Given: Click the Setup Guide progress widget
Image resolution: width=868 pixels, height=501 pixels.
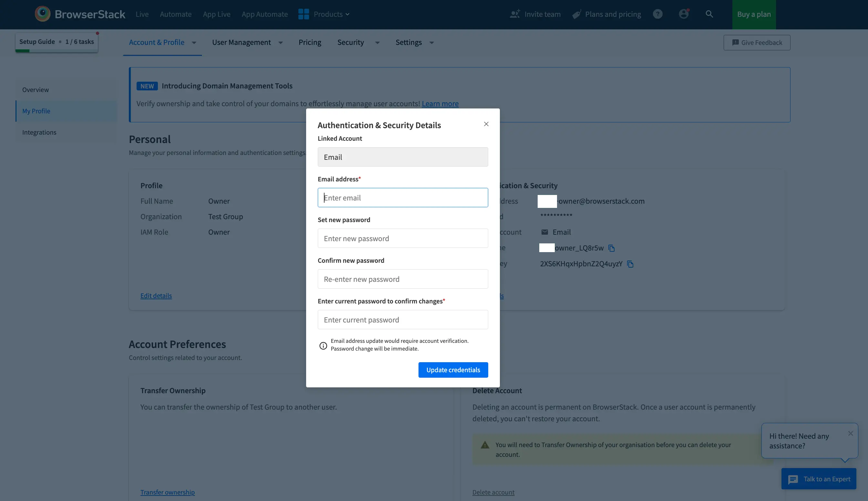Looking at the screenshot, I should click(x=57, y=42).
